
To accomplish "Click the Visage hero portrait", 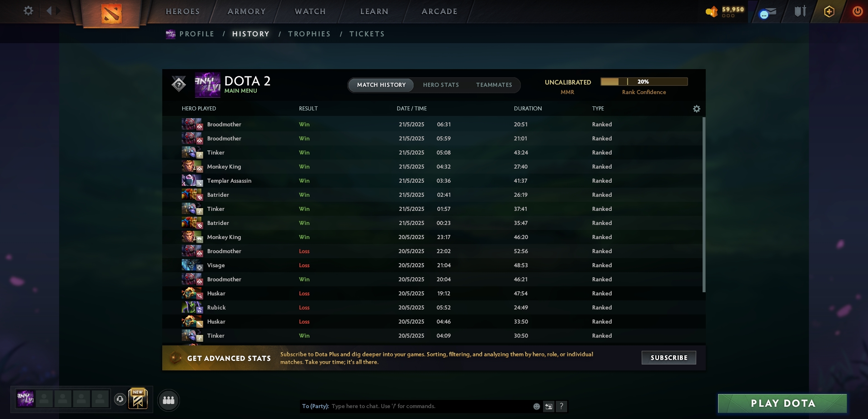I will click(192, 265).
